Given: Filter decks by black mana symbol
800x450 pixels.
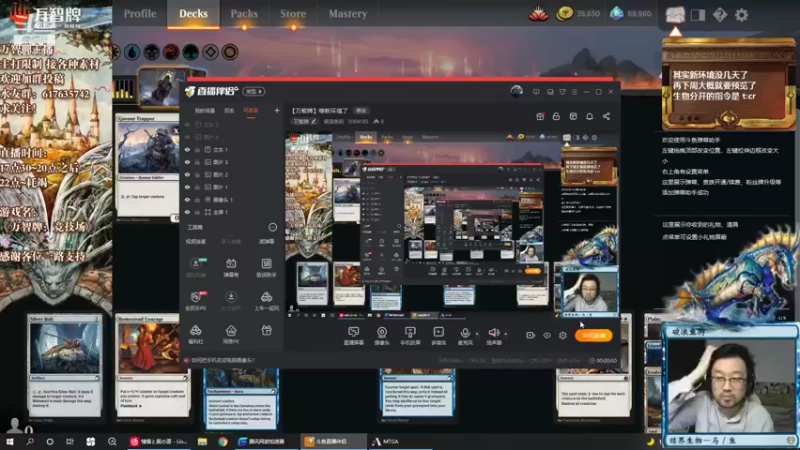Looking at the screenshot, I should pos(152,52).
